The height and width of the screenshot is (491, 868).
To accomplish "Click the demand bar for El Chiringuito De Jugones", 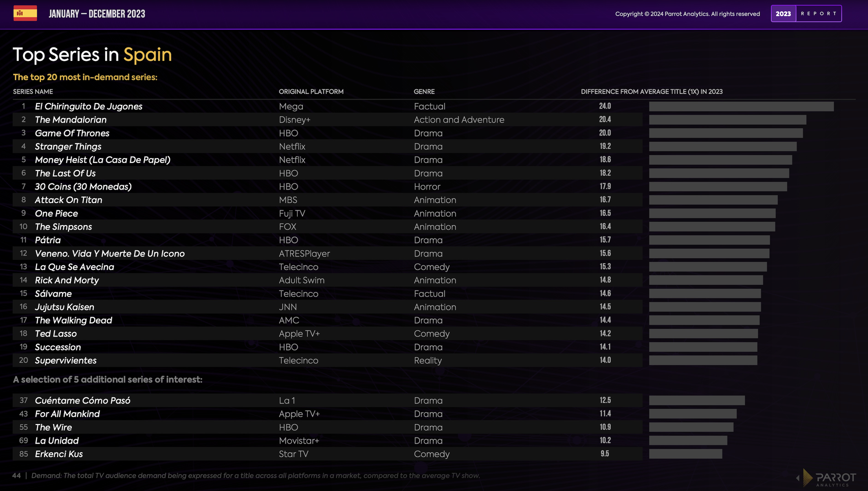I will pos(741,106).
